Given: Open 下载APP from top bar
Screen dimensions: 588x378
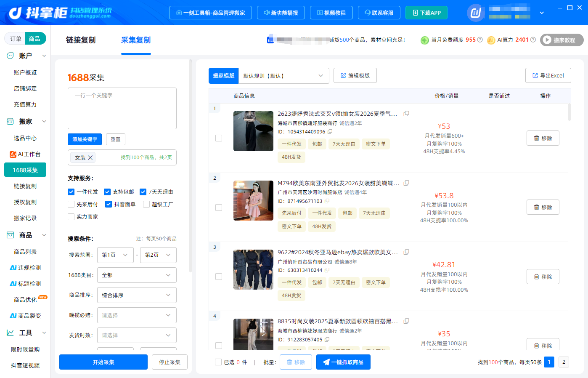Looking at the screenshot, I should [x=426, y=13].
